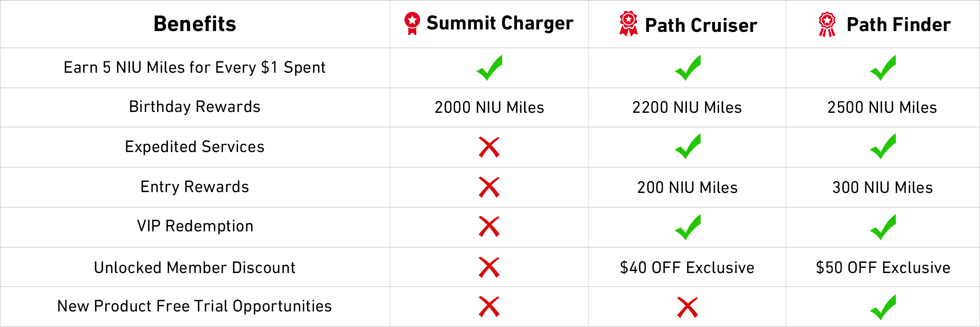The image size is (980, 327).
Task: Click Summit Charger's Entry Rewards red X
Action: point(489,187)
